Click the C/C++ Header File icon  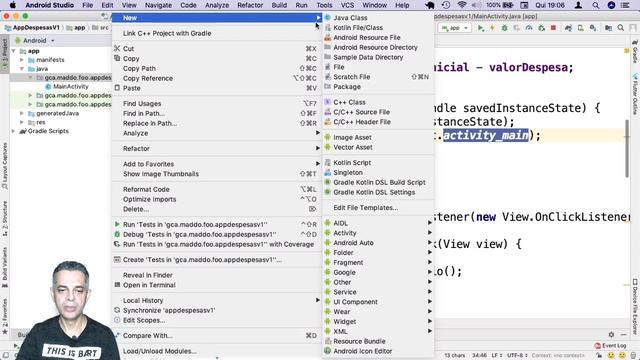327,122
